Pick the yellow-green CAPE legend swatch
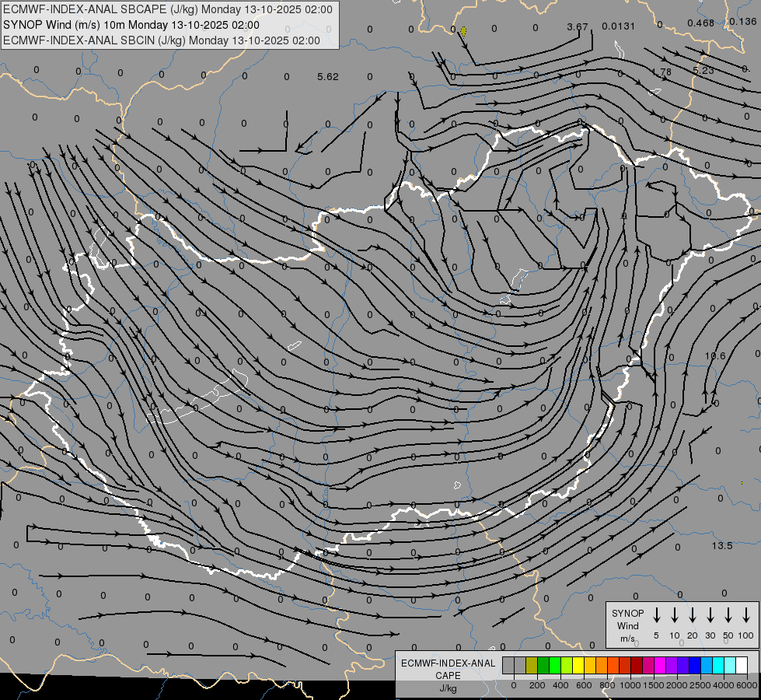The height and width of the screenshot is (700, 761). (x=567, y=665)
